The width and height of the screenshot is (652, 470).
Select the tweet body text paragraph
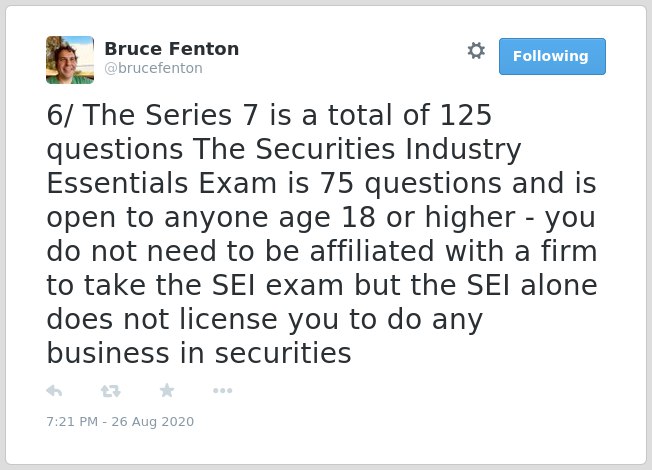pyautogui.click(x=322, y=234)
